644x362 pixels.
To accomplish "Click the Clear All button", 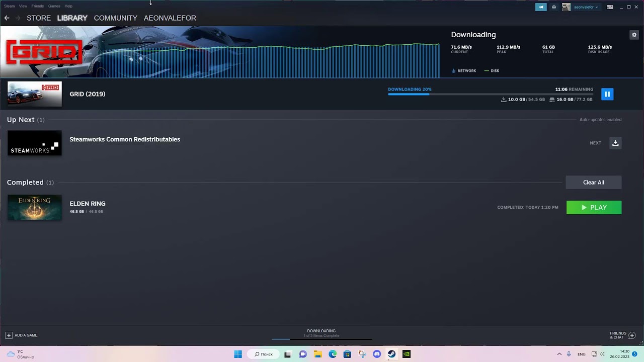I will (x=594, y=183).
